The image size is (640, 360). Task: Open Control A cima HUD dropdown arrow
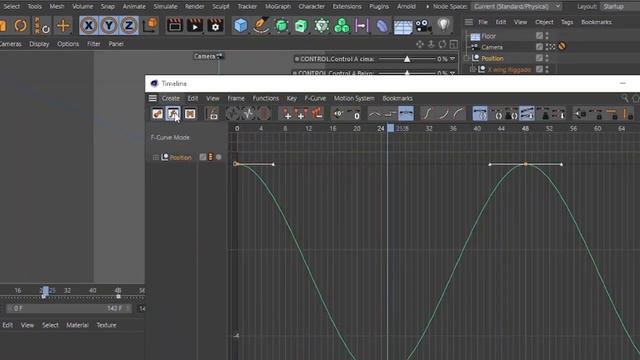[453, 59]
